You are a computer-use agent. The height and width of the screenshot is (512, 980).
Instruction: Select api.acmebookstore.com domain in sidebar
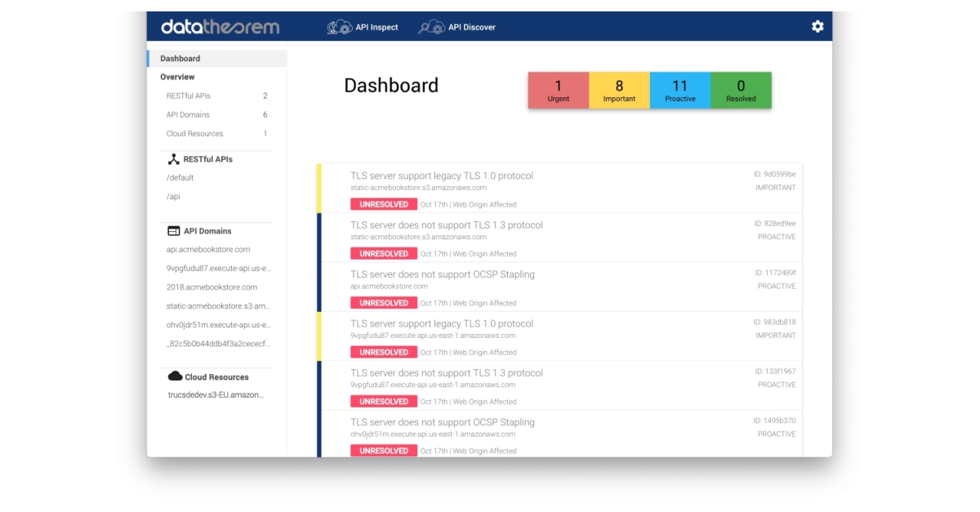(x=208, y=250)
